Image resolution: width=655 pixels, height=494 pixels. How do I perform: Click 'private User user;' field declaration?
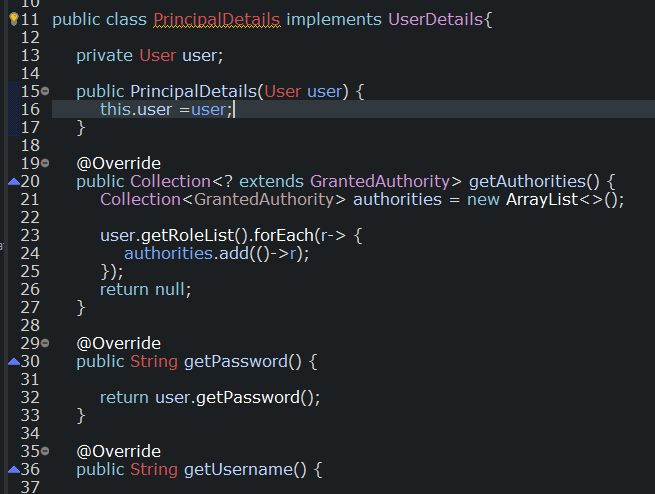pyautogui.click(x=150, y=56)
